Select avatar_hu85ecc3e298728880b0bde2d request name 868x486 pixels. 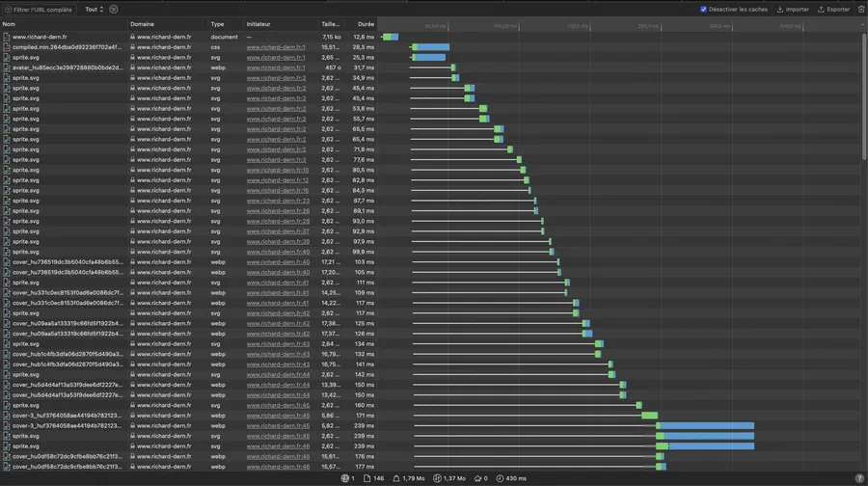coord(68,67)
